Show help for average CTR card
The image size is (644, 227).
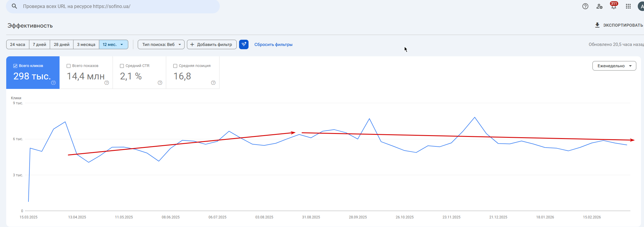(160, 83)
